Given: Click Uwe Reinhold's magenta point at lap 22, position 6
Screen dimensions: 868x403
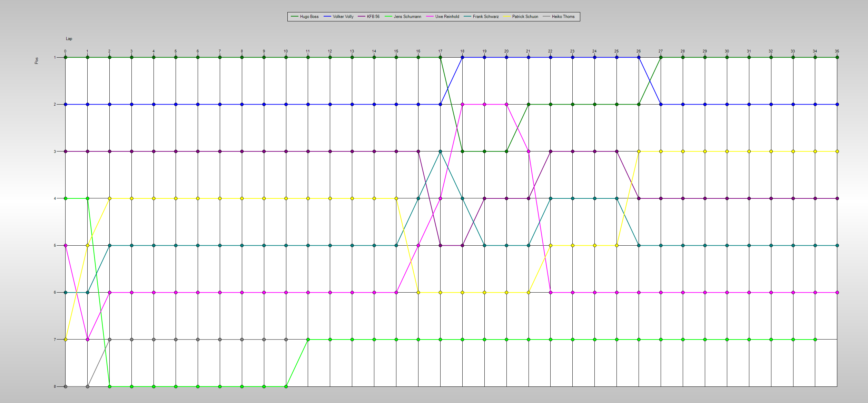Looking at the screenshot, I should pos(551,293).
